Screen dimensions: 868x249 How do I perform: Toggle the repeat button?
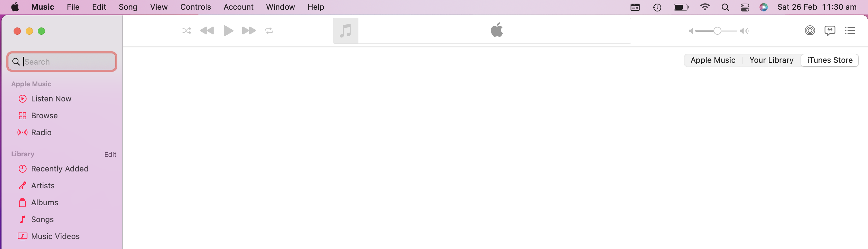pos(269,31)
